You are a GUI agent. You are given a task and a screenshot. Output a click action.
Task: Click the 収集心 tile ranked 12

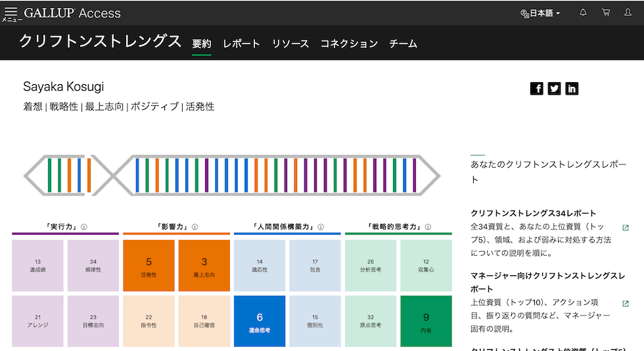point(426,266)
